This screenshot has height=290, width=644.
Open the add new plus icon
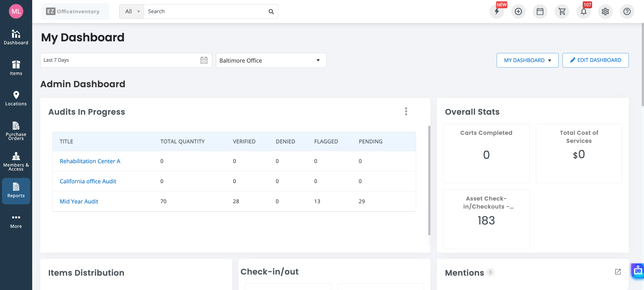click(518, 12)
